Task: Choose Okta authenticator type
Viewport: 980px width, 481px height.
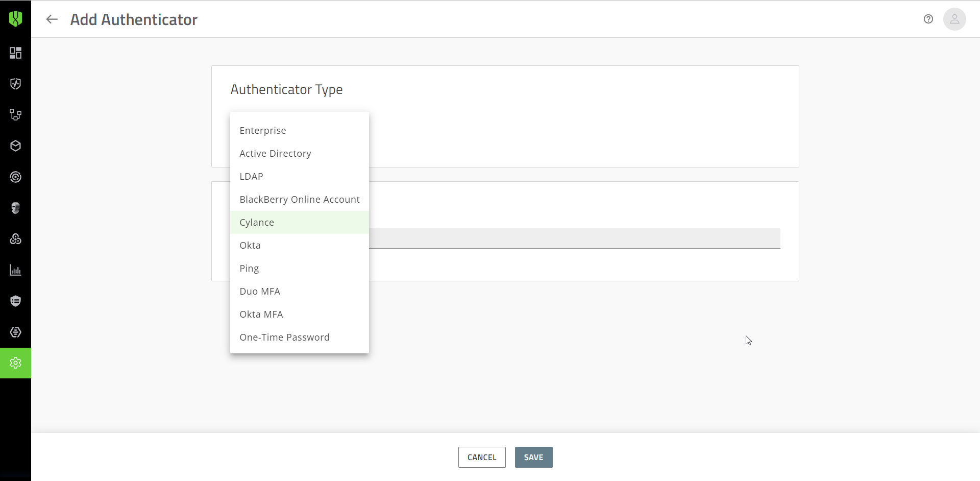Action: pyautogui.click(x=300, y=245)
